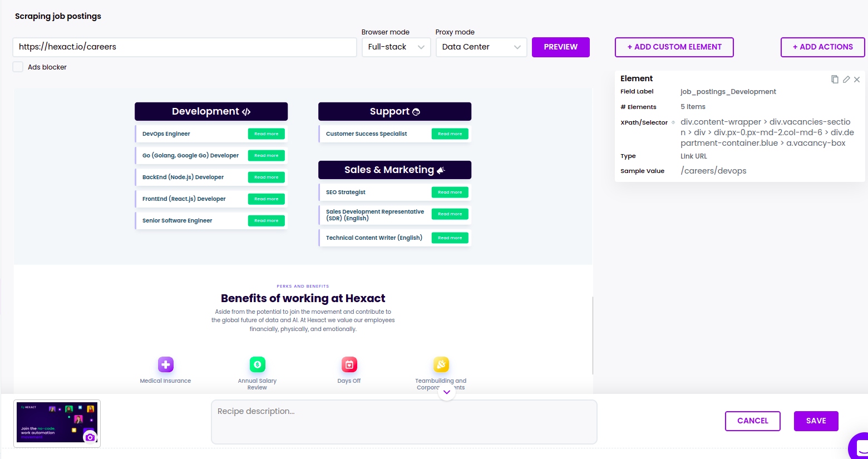
Task: Click the Teambuilding and Corporate Events icon
Action: point(441,364)
